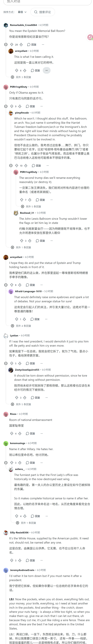
Task: Open more menu on Lystian's comment
Action: pos(41,363)
